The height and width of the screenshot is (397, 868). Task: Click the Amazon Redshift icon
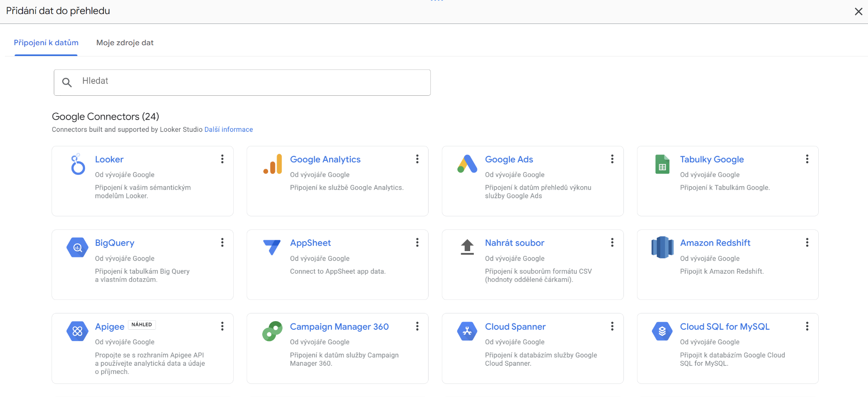pyautogui.click(x=662, y=248)
